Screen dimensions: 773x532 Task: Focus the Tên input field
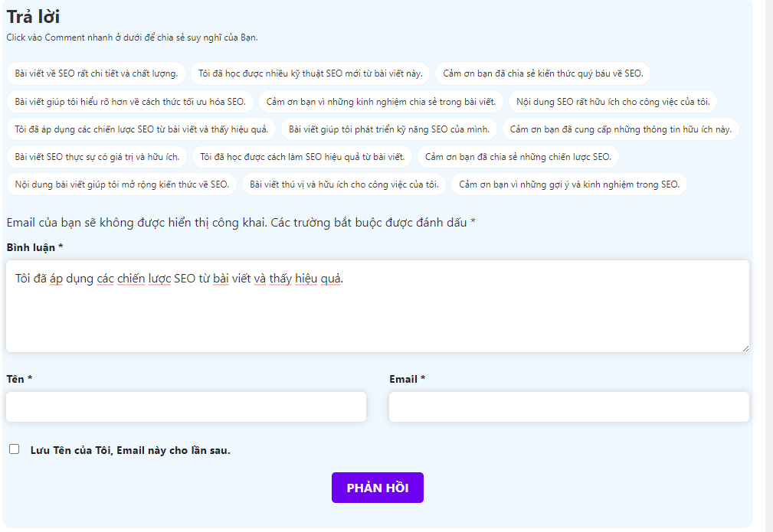tap(185, 406)
